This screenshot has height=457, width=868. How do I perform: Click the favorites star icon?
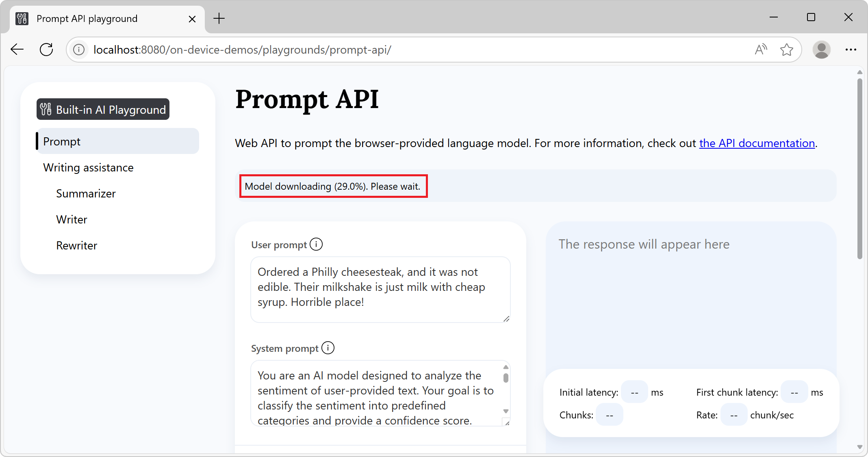787,50
